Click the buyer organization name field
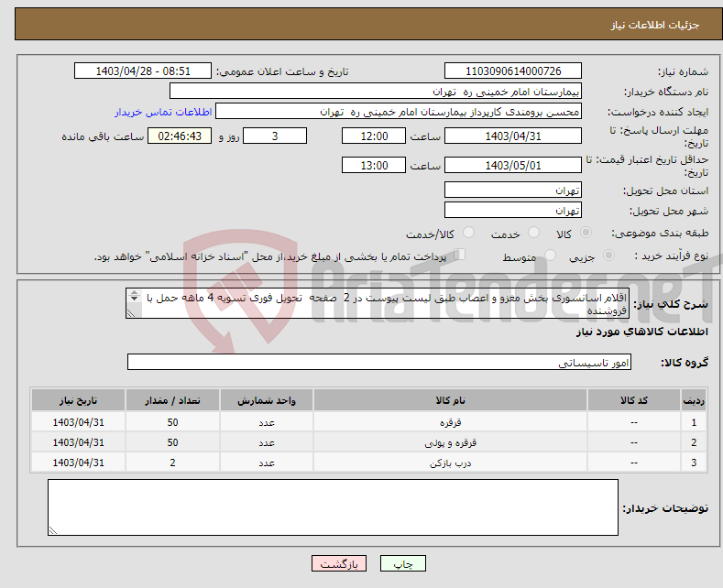 pos(376,92)
